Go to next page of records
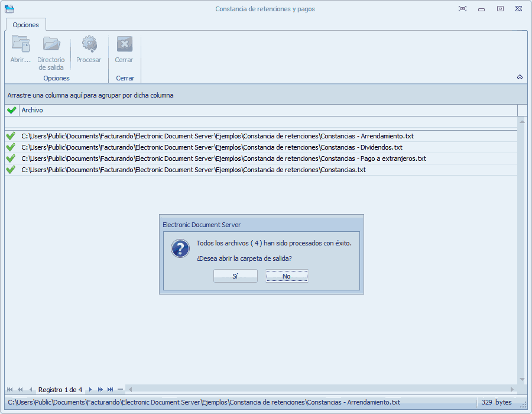Viewport: 532px width, 414px height. [x=100, y=389]
